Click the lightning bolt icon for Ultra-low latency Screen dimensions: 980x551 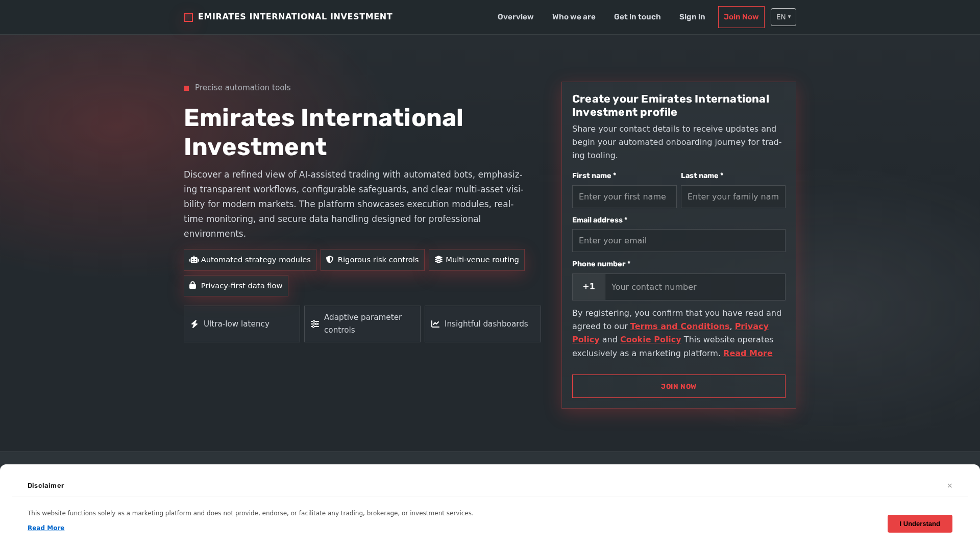pos(194,324)
